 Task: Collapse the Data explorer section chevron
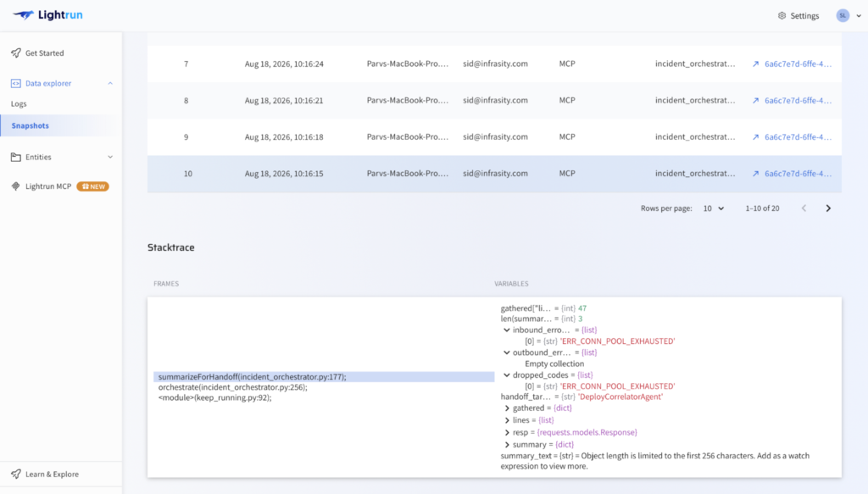pyautogui.click(x=110, y=84)
